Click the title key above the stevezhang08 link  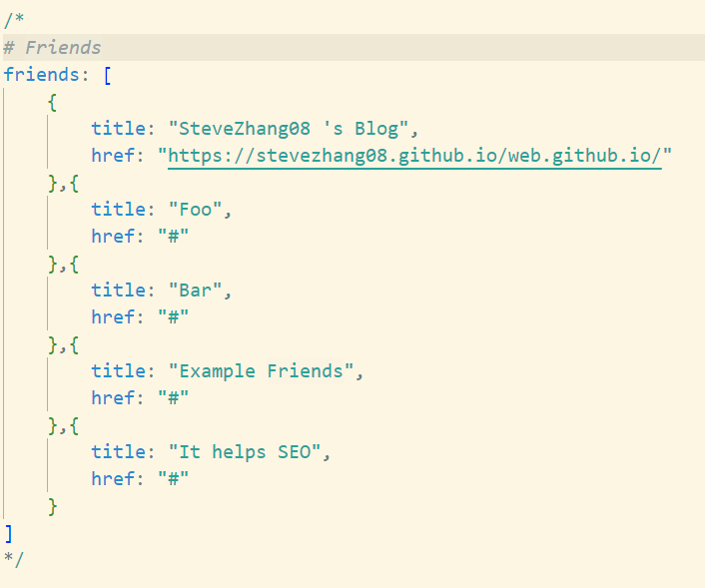[119, 129]
